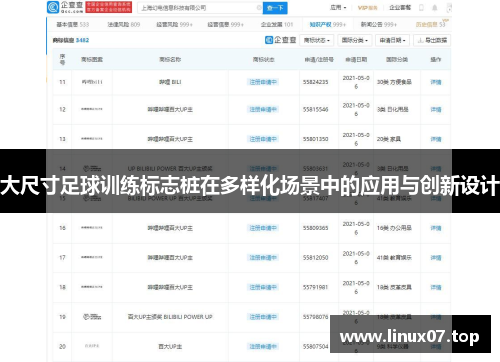The image size is (500, 362).
Task: Click the 注册申请中 status badge in row 11
Action: coord(263,82)
